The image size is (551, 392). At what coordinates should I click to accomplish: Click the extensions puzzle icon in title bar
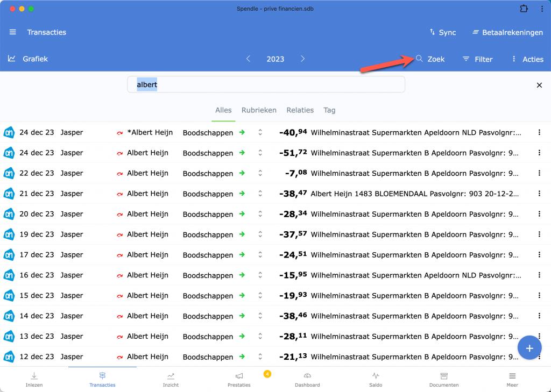[x=524, y=9]
